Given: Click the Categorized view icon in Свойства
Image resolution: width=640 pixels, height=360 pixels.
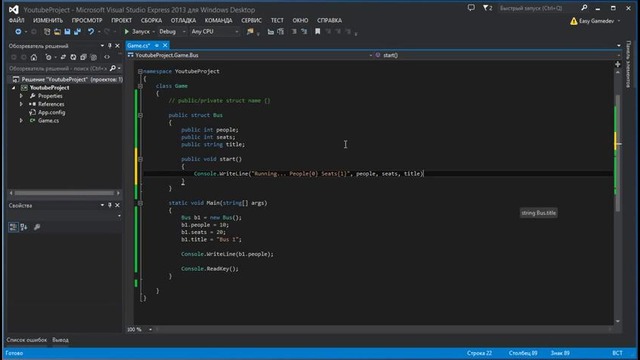Looking at the screenshot, I should 13,227.
